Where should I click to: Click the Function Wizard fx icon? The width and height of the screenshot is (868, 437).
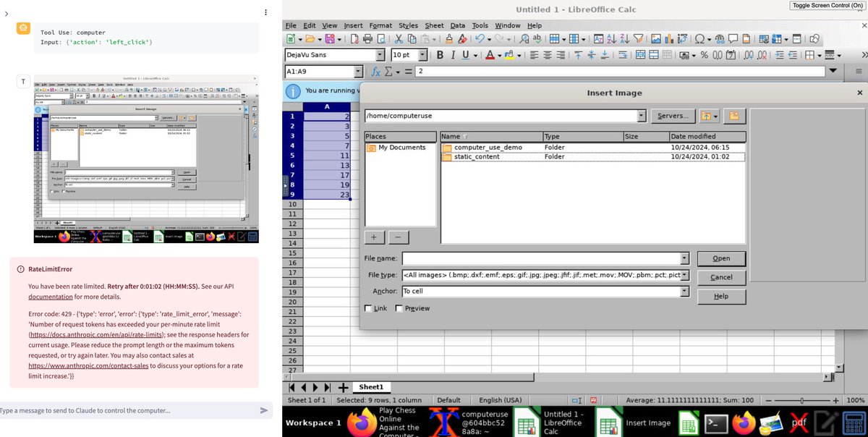(x=376, y=72)
